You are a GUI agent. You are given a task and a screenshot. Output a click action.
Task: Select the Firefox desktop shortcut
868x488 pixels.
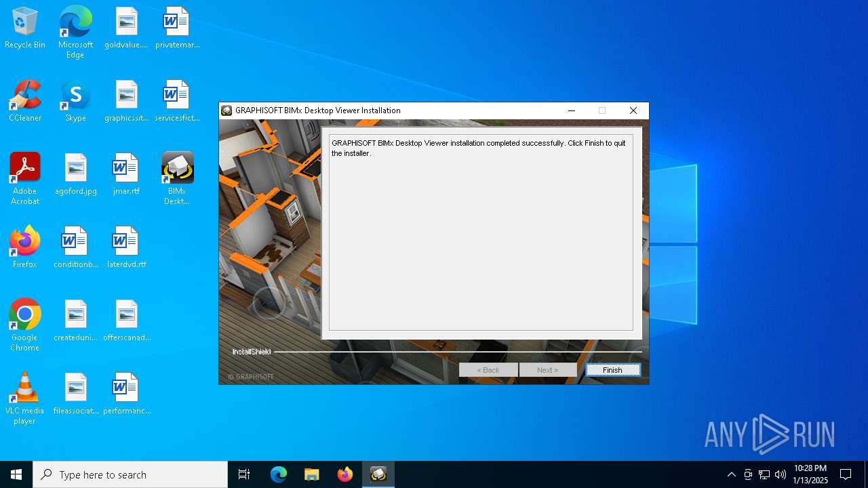coord(25,247)
